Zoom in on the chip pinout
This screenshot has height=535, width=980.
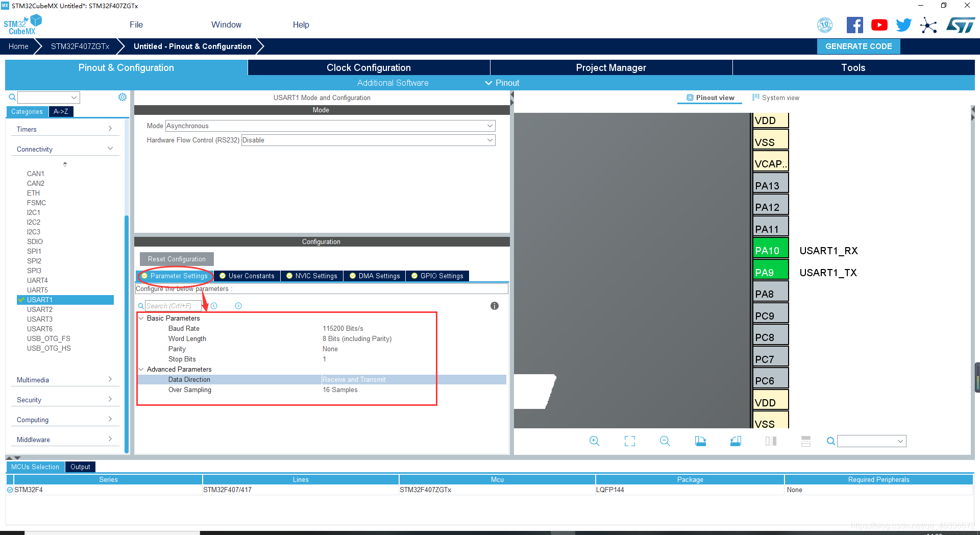(x=594, y=441)
